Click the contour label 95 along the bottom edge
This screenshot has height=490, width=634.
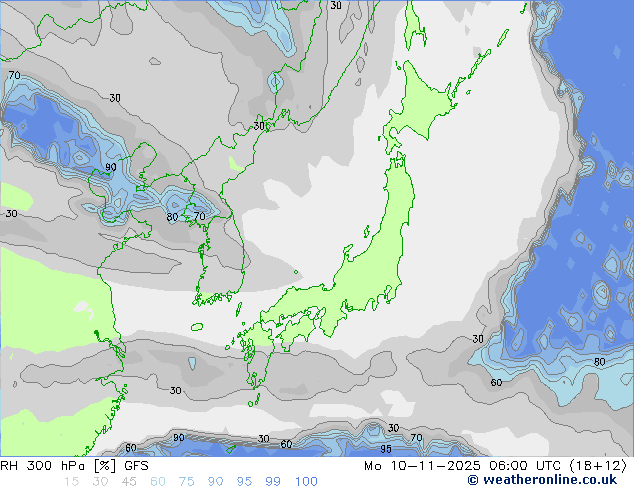pyautogui.click(x=386, y=449)
